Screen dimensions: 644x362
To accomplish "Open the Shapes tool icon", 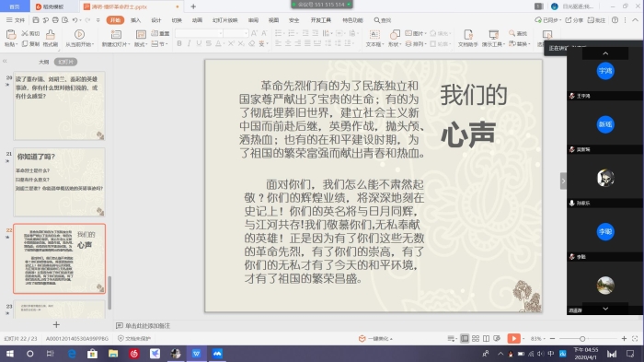I will 395,35.
